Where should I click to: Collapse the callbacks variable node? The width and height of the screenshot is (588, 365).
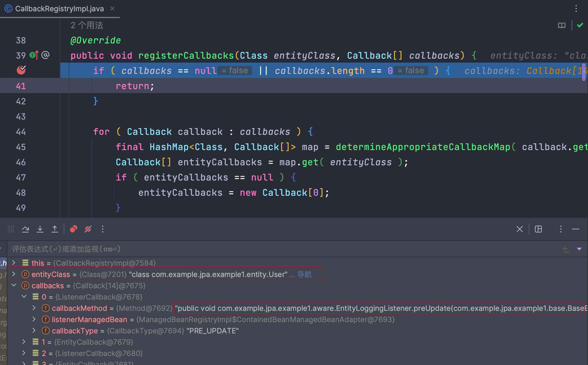[x=14, y=285]
